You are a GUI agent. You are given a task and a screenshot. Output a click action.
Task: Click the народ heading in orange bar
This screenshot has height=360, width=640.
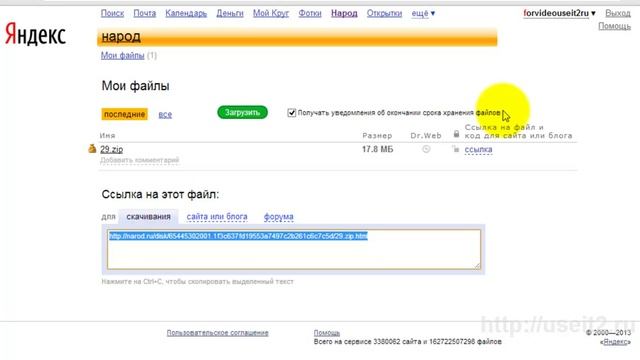click(x=121, y=37)
